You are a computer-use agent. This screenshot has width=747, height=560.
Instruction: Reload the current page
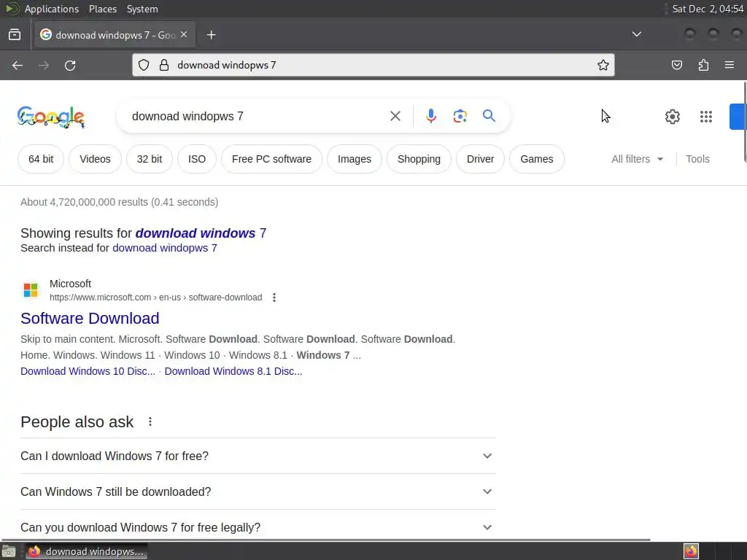click(x=70, y=65)
